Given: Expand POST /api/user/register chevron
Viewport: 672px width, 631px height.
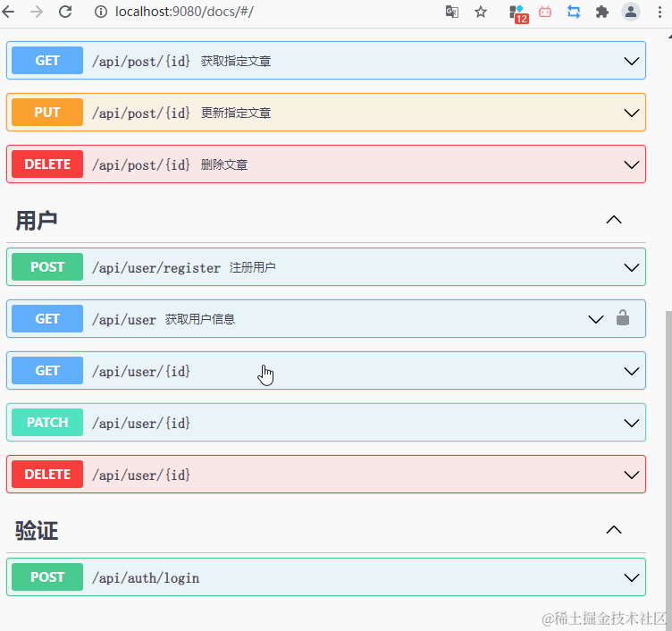Looking at the screenshot, I should (x=631, y=267).
